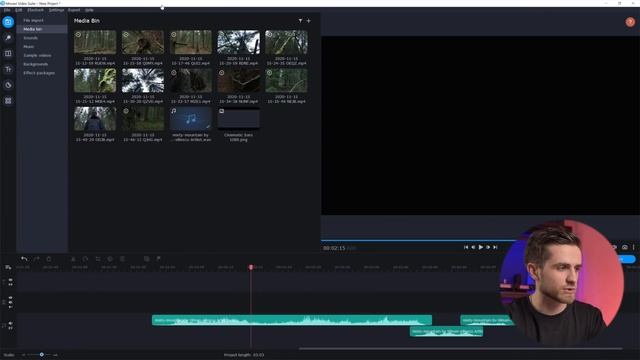The width and height of the screenshot is (640, 360).
Task: Click the timeline horizontal scrollbar
Action: tap(460, 349)
